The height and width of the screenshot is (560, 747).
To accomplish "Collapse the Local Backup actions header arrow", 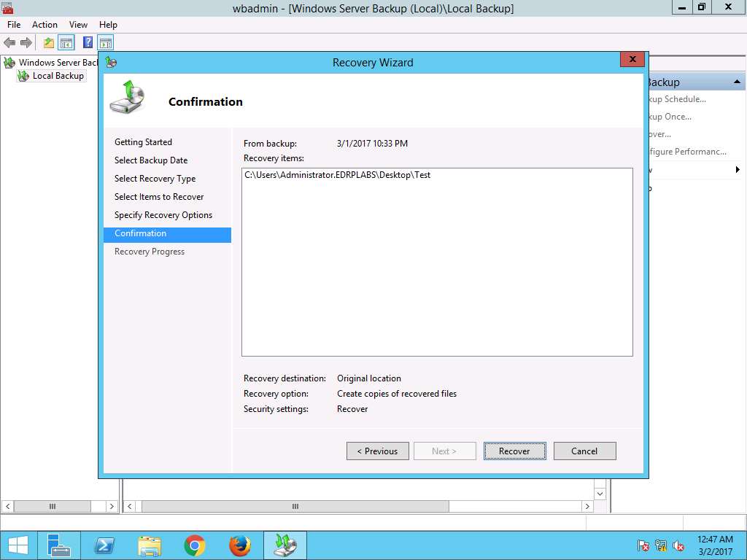I will tap(737, 82).
